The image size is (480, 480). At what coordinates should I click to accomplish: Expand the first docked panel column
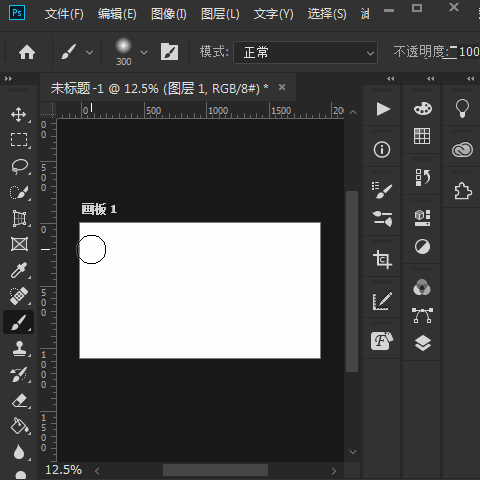point(391,79)
